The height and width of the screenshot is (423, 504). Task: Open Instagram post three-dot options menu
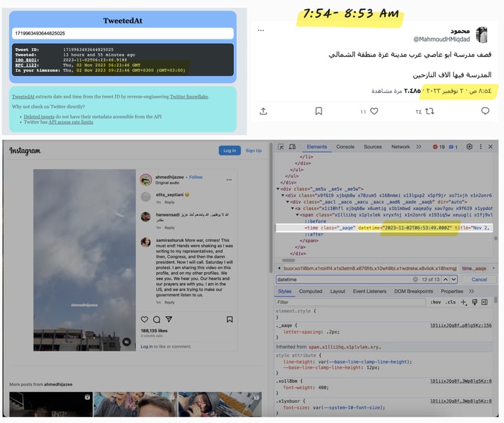(229, 180)
